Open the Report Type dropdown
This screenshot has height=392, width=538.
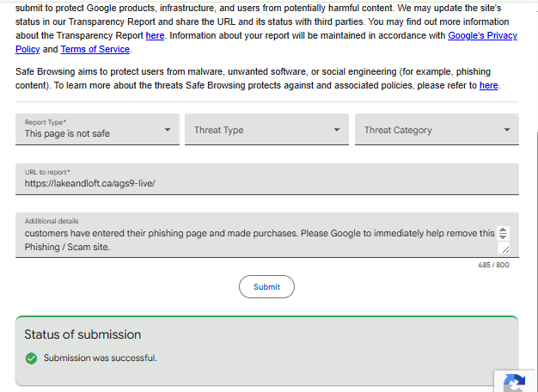coord(97,130)
